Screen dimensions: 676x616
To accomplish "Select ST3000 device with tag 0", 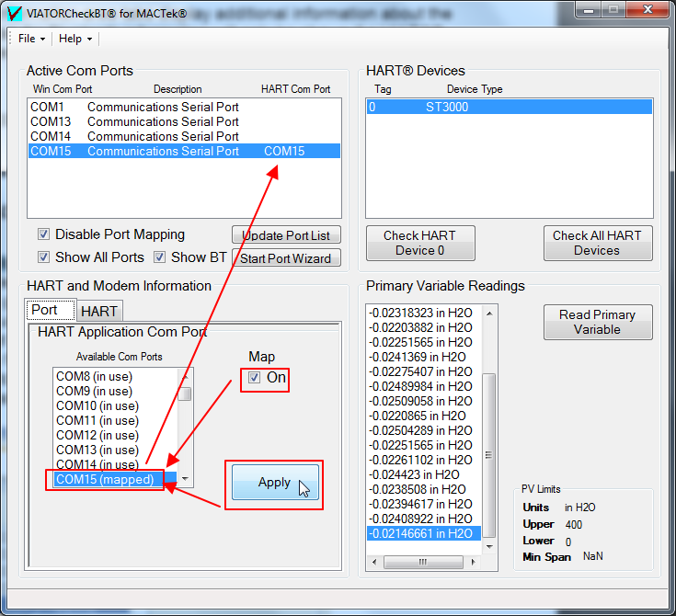I will point(510,107).
